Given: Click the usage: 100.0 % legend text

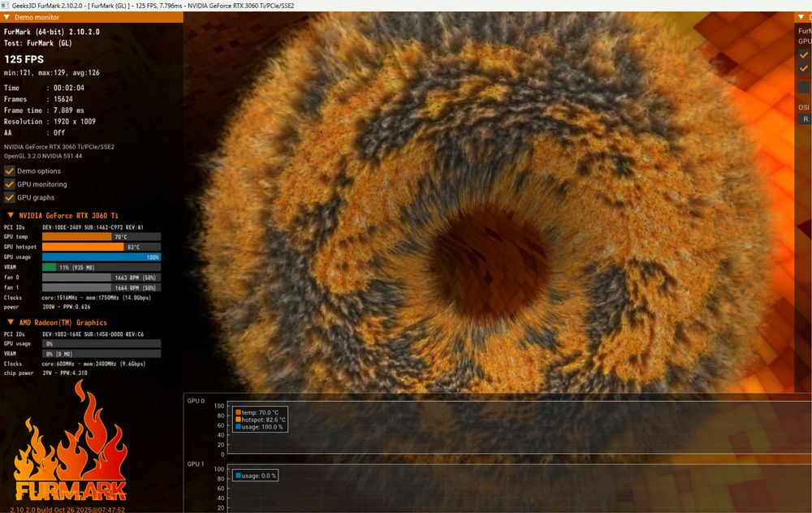Looking at the screenshot, I should (262, 427).
